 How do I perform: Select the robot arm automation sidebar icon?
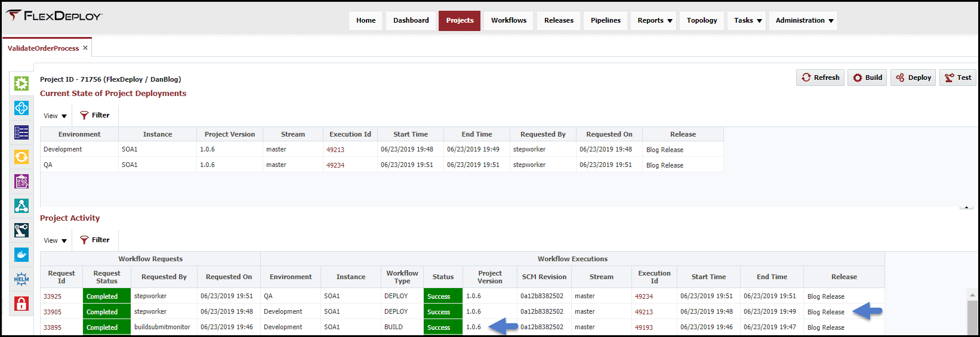tap(21, 230)
